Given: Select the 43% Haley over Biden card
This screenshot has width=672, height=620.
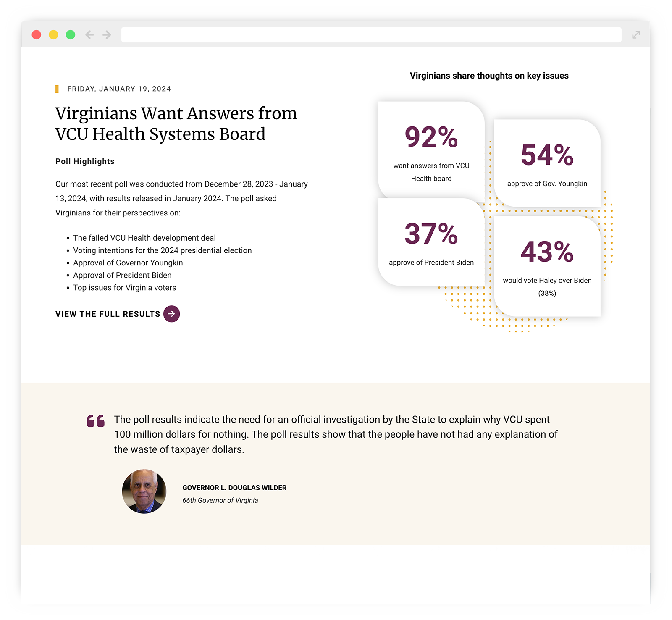Looking at the screenshot, I should [547, 266].
